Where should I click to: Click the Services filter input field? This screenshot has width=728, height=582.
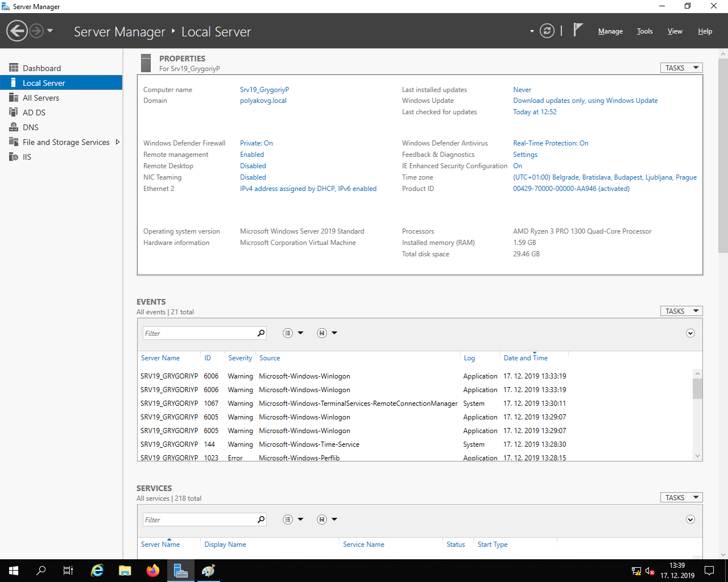[199, 519]
